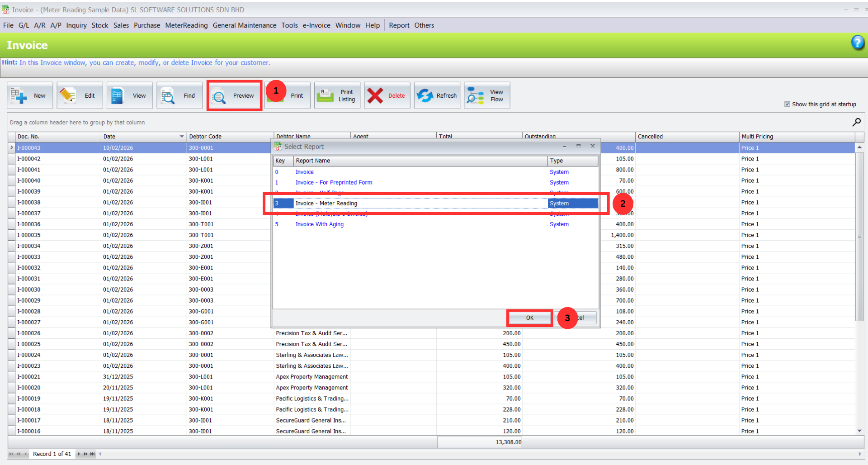
Task: Open the View Flow diagram icon
Action: 475,95
